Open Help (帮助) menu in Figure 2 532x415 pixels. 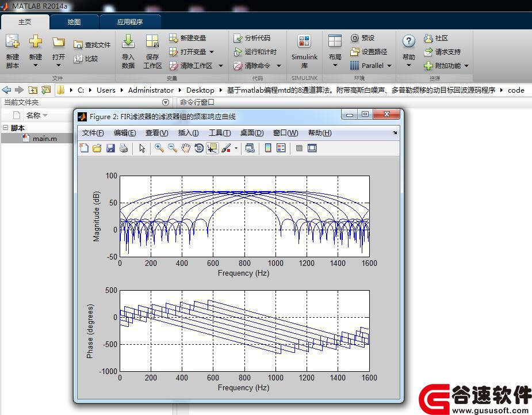click(x=320, y=133)
